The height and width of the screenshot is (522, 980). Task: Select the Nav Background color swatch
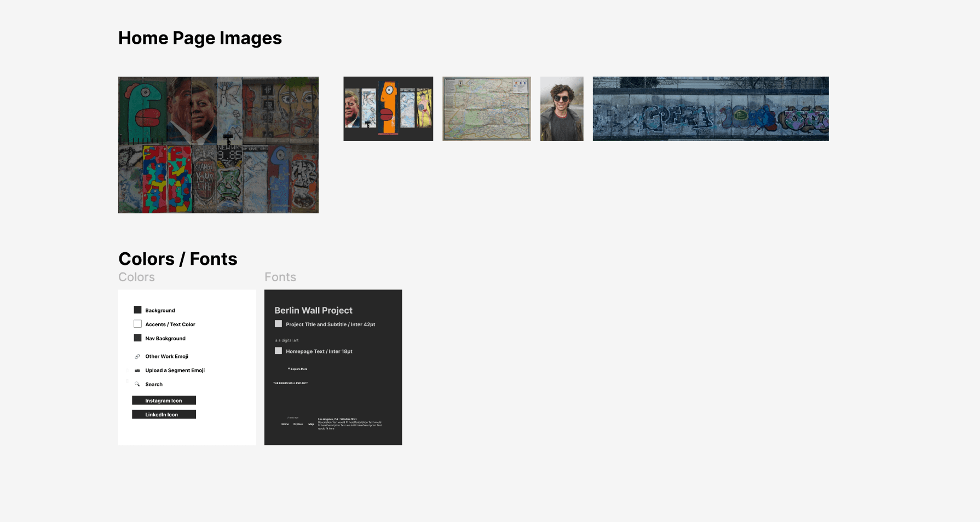point(137,338)
